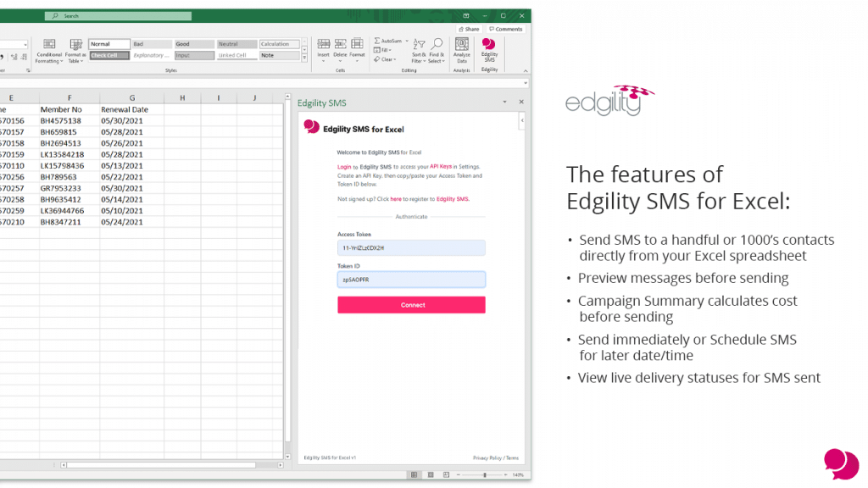Image resolution: width=868 pixels, height=488 pixels.
Task: Open the Sort & Filter tool
Action: (418, 49)
